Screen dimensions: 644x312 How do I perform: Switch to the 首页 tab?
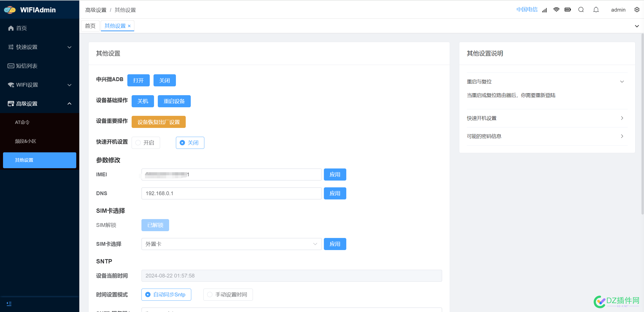(90, 26)
